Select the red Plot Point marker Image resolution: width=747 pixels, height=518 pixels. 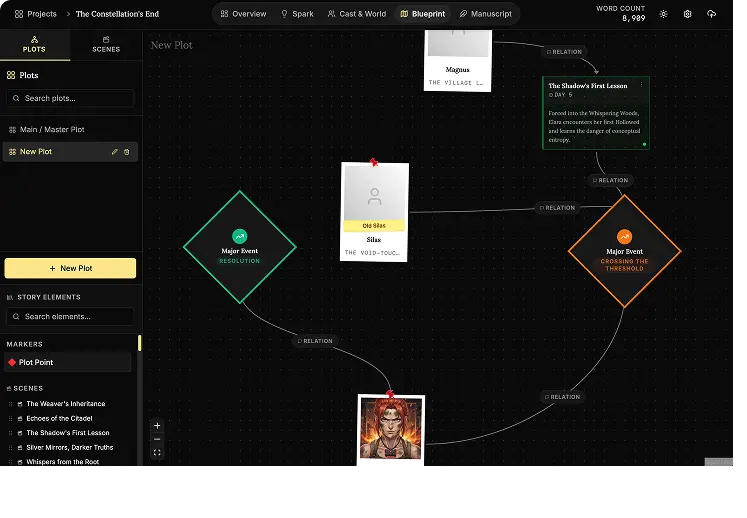point(36,362)
